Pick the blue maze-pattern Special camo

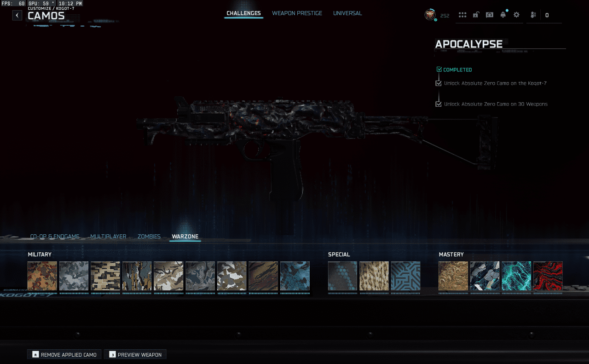pyautogui.click(x=405, y=276)
